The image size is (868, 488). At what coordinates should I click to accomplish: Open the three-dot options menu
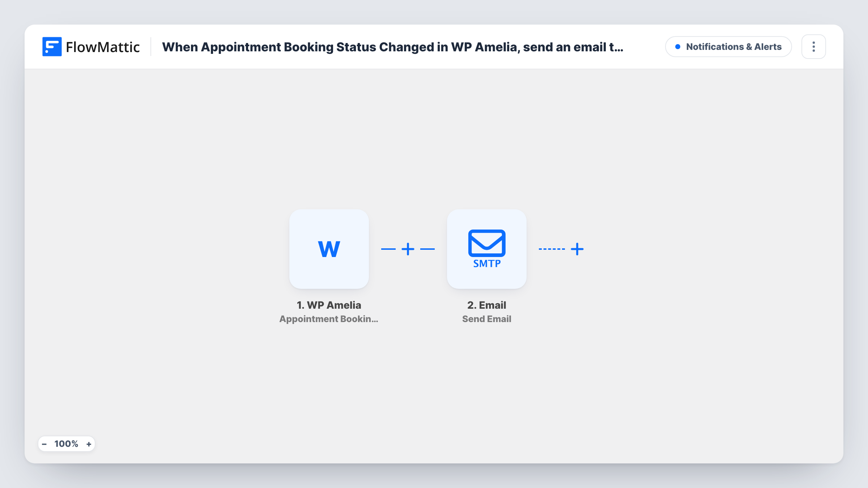(x=814, y=47)
